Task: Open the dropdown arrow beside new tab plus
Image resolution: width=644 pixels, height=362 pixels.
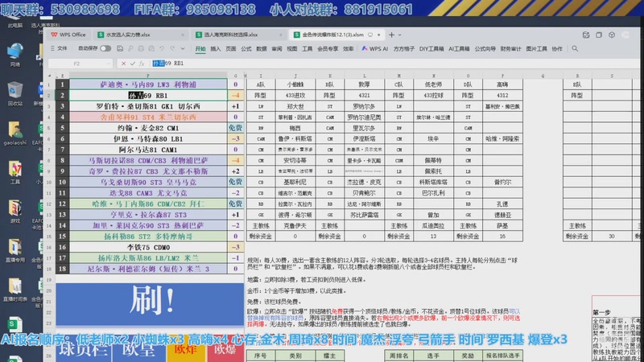Action: 399,35
